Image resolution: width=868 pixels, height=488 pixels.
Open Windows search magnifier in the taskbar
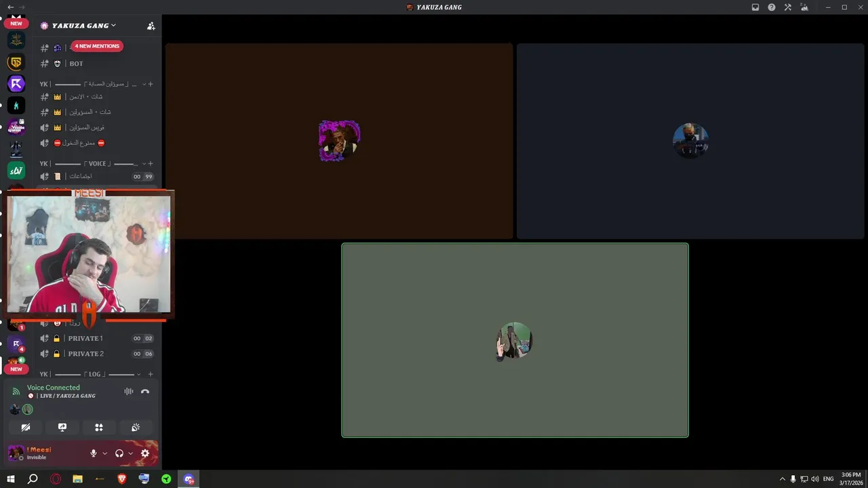click(x=33, y=479)
